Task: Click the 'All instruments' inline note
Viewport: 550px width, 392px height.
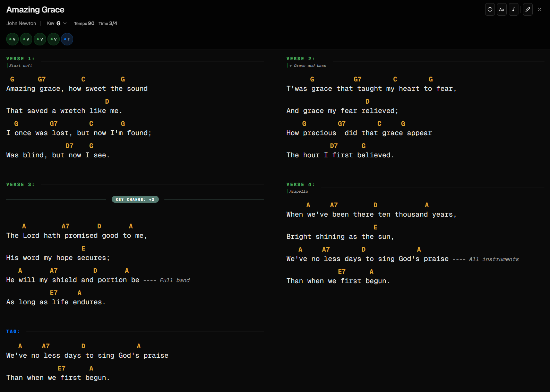Action: [x=494, y=259]
